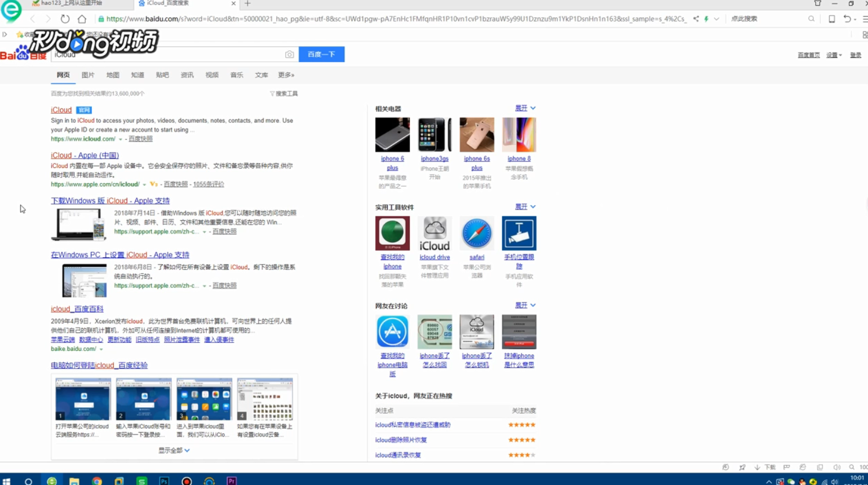Open the iphone 8 thumbnail
This screenshot has height=485, width=868.
click(x=519, y=135)
